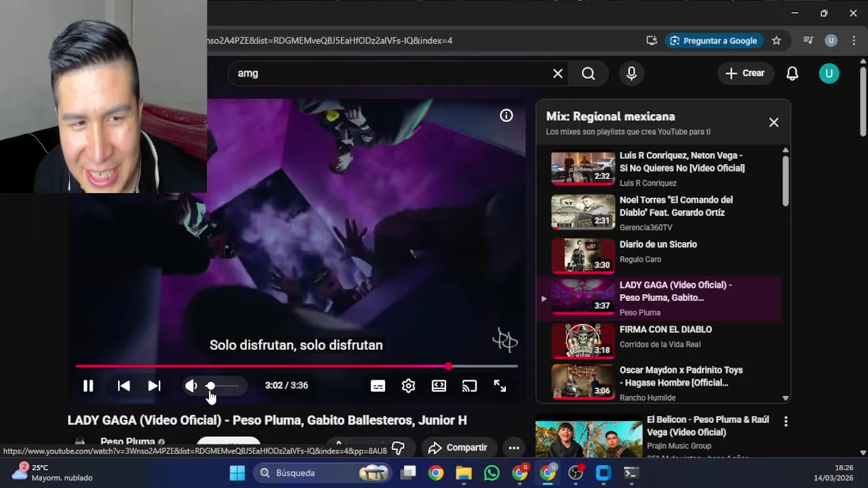Open options menu for El Belicon video
868x488 pixels.
tap(786, 422)
